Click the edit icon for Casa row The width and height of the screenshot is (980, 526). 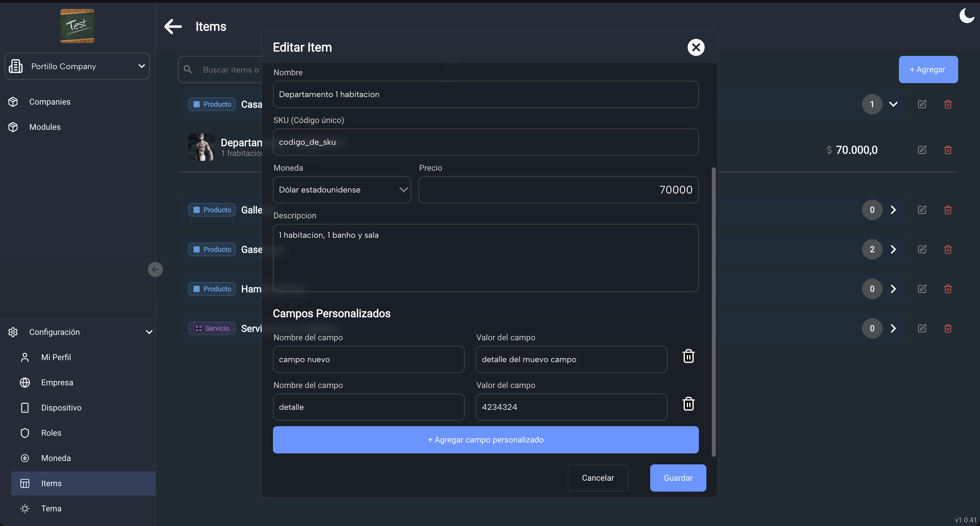pyautogui.click(x=922, y=104)
